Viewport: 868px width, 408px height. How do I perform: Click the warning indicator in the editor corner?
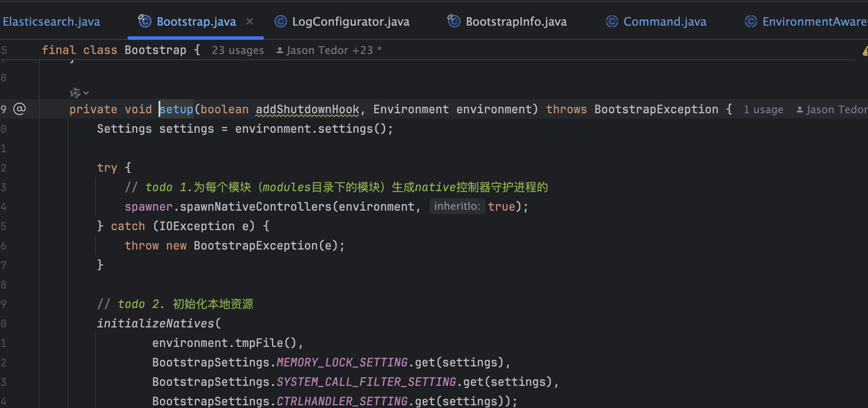tap(865, 51)
